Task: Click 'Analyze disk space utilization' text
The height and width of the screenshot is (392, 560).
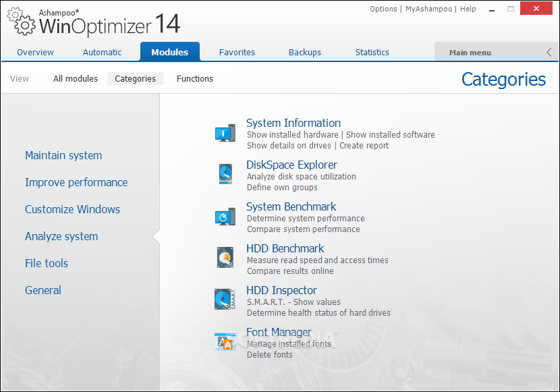Action: tap(302, 176)
